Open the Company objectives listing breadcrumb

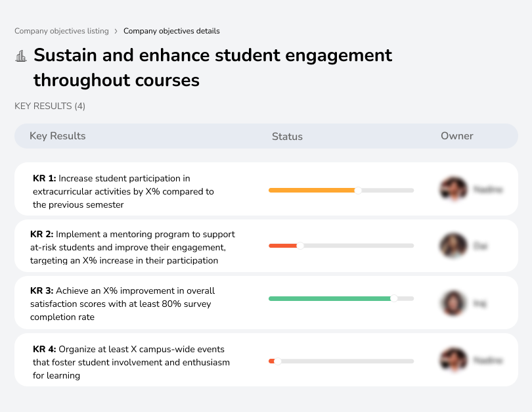coord(60,31)
